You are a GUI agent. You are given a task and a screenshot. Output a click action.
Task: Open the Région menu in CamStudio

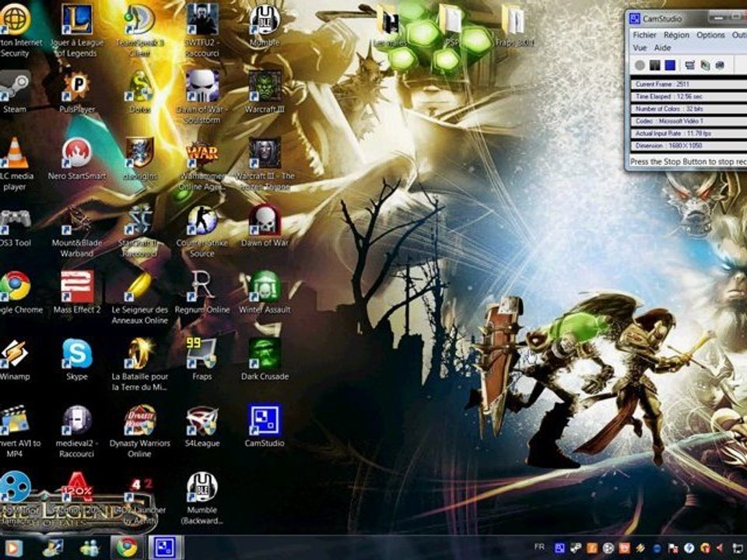pyautogui.click(x=676, y=35)
